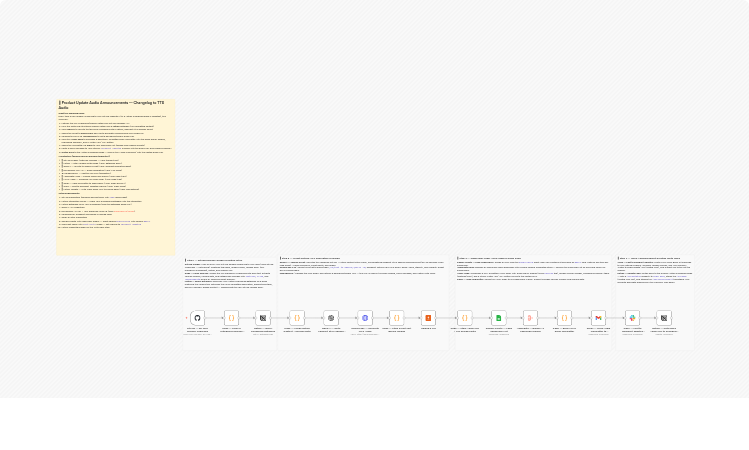Click the code node after OpenAI
Screen dimensions: 749x450
pos(397,317)
